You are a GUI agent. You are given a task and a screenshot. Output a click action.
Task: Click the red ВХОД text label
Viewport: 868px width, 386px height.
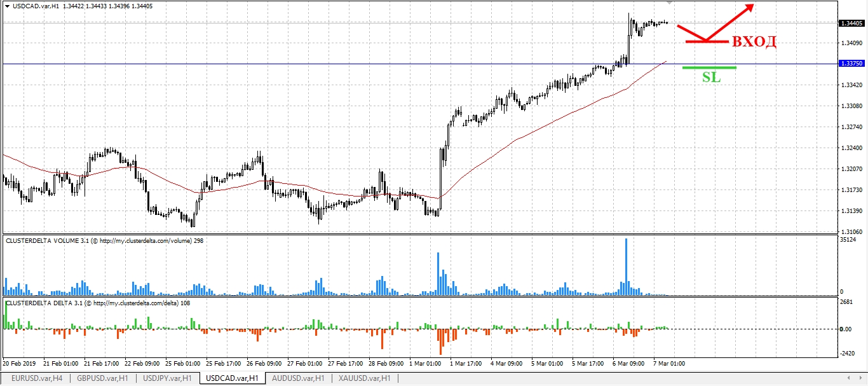click(754, 42)
